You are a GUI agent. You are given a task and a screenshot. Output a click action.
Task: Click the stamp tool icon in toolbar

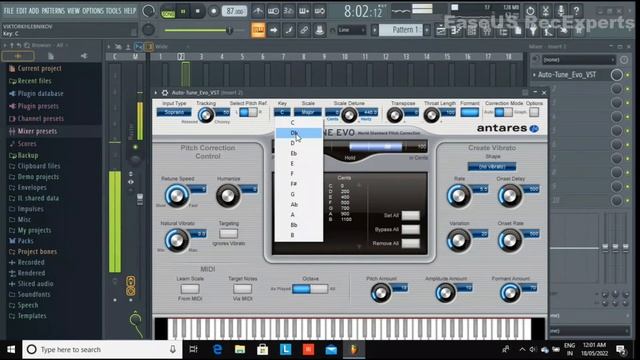pos(319,30)
